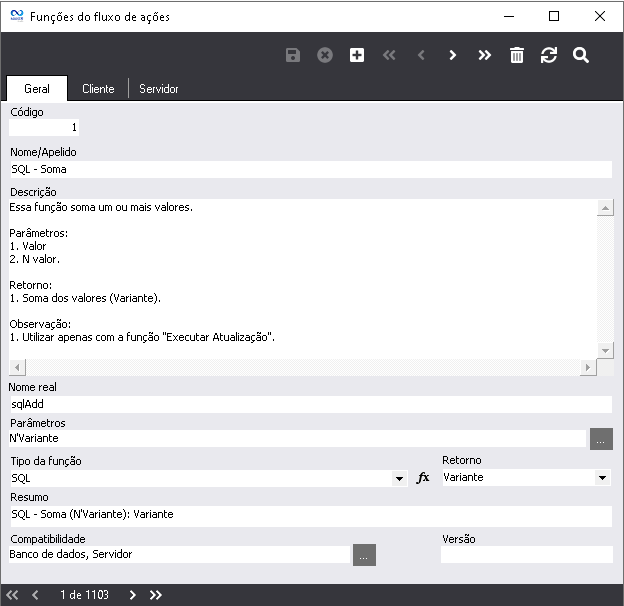Open search with the magnifier icon
Screen dimensions: 624x606
coord(581,55)
